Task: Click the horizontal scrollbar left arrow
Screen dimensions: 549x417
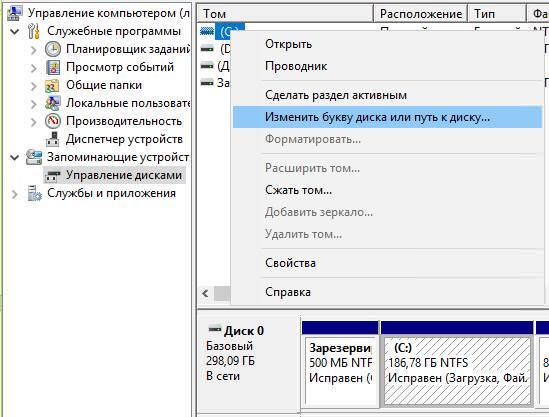Action: (206, 293)
